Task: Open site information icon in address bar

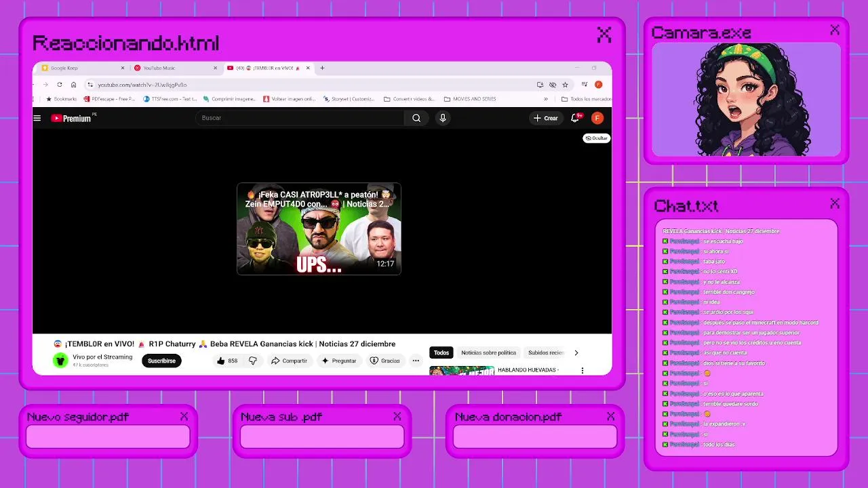Action: click(x=90, y=85)
